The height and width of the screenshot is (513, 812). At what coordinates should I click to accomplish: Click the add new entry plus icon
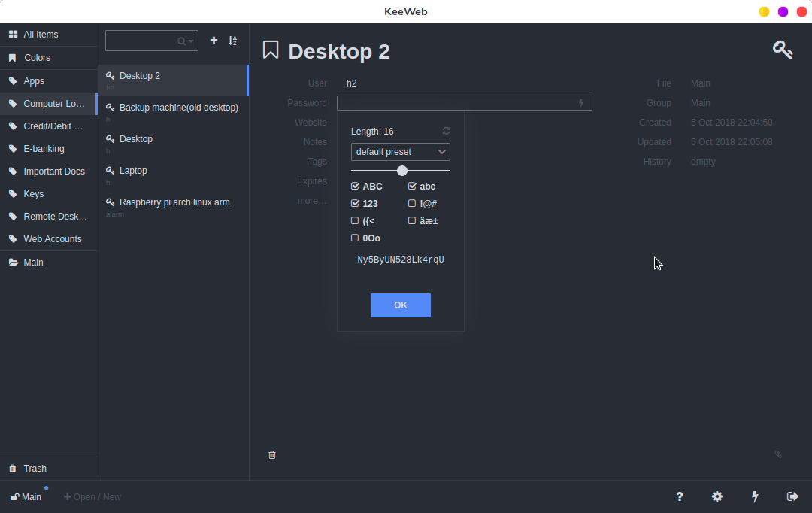[x=214, y=41]
